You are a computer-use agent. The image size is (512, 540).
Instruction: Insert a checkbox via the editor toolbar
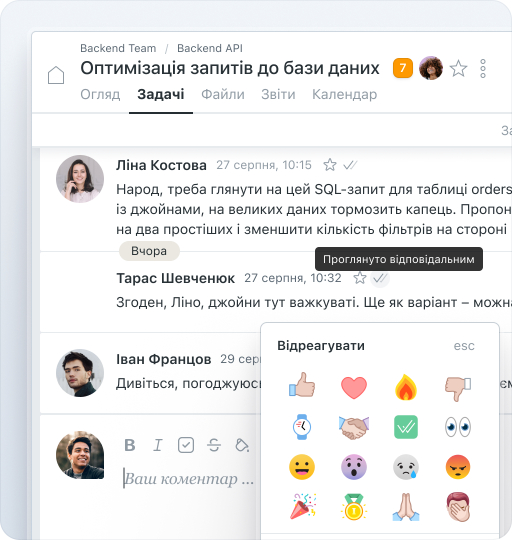[186, 445]
